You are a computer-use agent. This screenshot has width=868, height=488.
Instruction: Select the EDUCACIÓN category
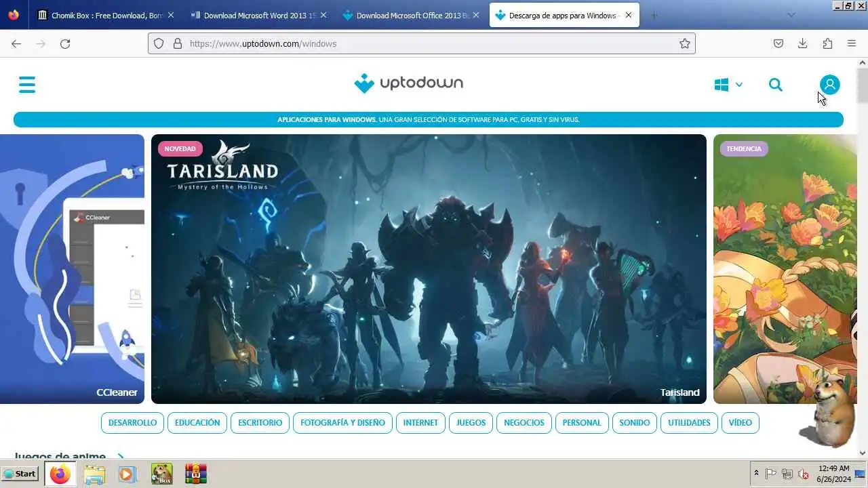(x=197, y=422)
